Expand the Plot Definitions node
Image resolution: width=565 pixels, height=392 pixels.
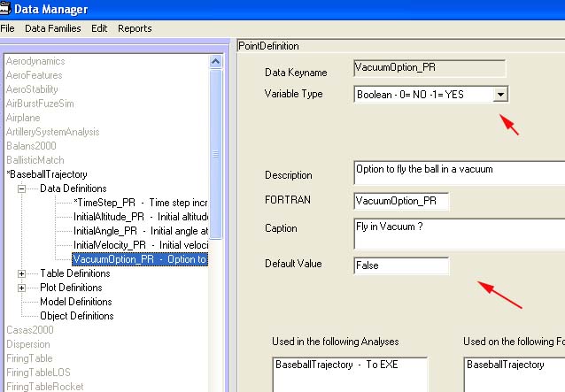click(21, 288)
